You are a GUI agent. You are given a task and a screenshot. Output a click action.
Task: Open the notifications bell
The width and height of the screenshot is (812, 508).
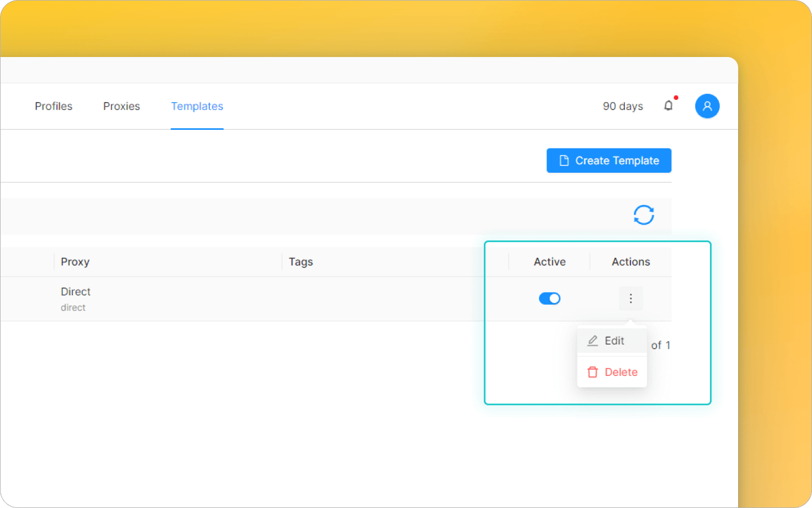click(x=668, y=106)
